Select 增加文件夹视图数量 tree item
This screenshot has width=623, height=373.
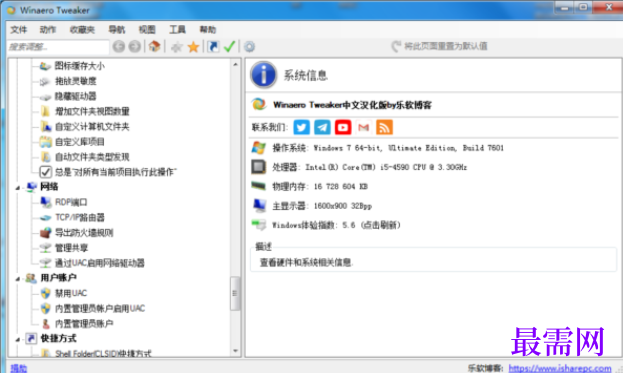[x=92, y=111]
